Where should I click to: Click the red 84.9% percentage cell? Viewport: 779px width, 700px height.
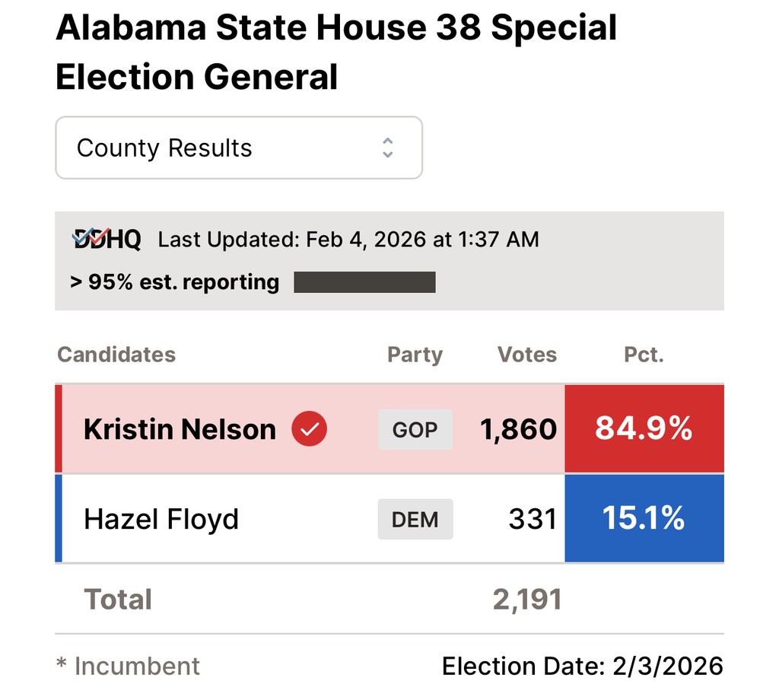pos(644,428)
